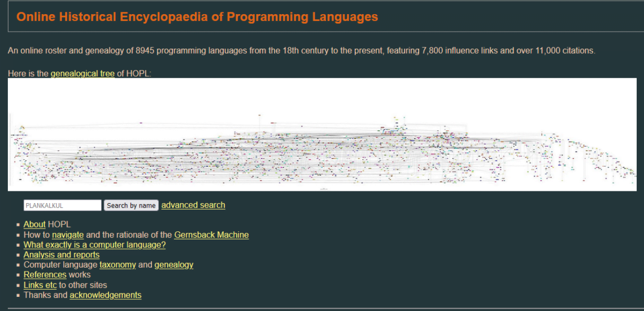Focus the PLANKALKUL search text field
644x311 pixels.
(x=62, y=205)
